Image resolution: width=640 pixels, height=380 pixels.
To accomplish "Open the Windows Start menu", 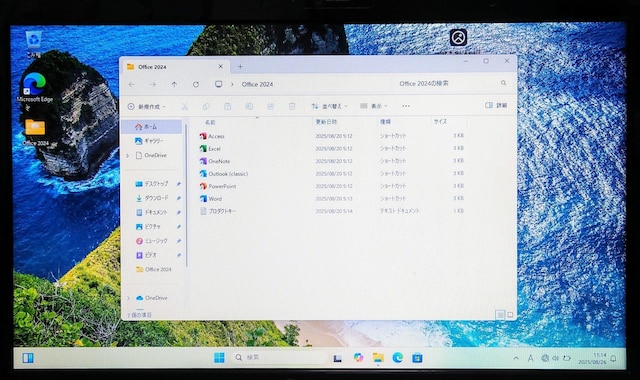I will (219, 358).
